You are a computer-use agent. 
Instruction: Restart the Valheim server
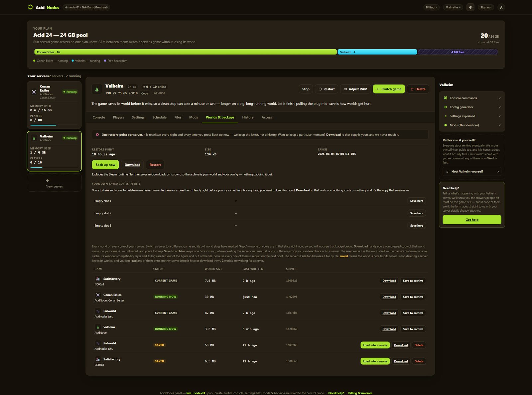[x=327, y=89]
